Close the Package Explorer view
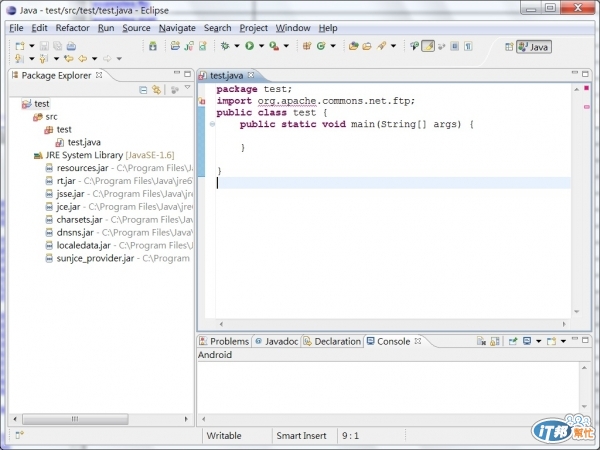The height and width of the screenshot is (450, 600). [99, 75]
